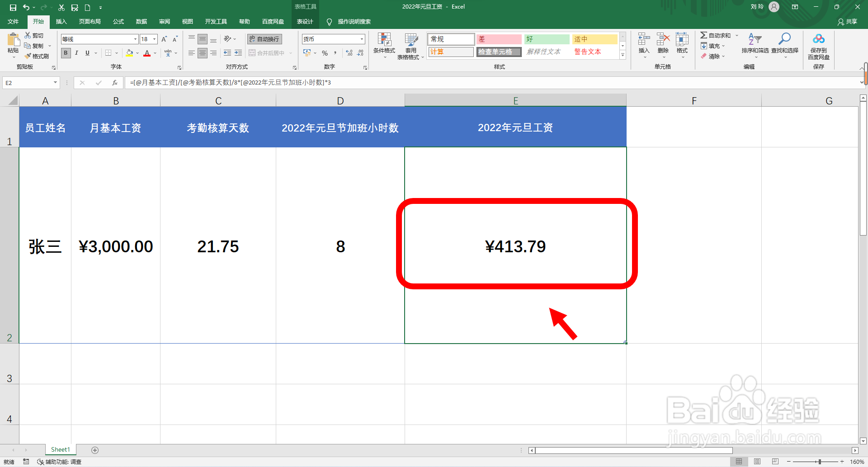Switch to the Page Layout (页面布局) tab

[90, 22]
